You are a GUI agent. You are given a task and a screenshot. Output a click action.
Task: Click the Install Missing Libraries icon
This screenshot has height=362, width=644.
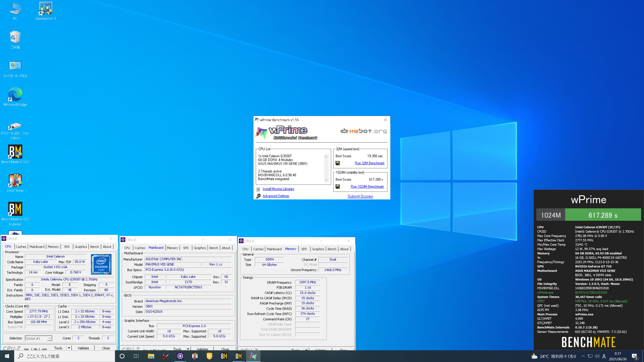258,189
